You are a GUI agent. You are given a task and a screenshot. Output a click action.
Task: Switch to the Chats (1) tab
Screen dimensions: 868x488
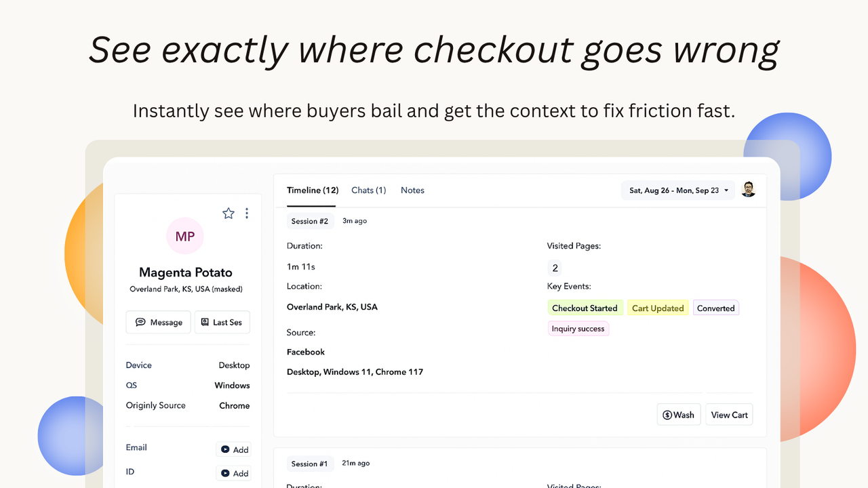point(368,190)
